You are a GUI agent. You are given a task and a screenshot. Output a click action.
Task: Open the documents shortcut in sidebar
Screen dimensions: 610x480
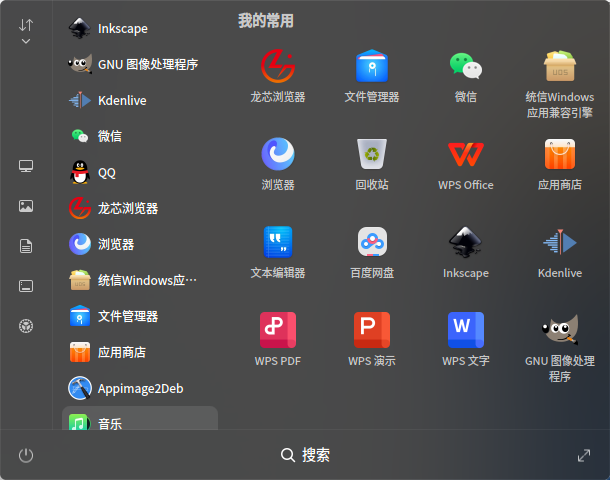[x=26, y=246]
